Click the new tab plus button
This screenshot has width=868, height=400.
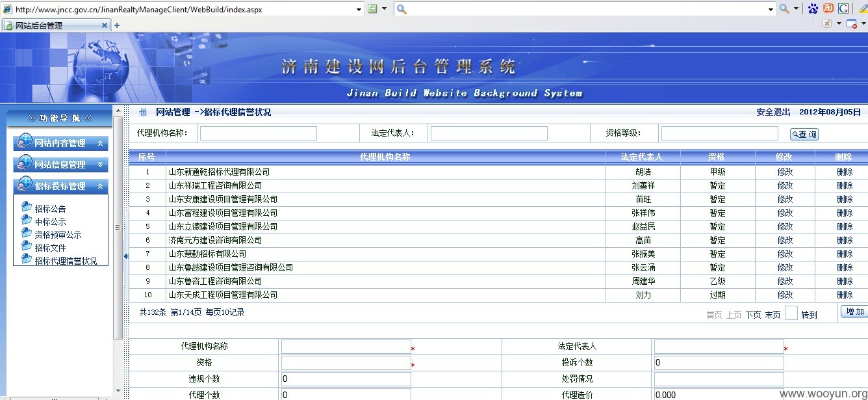(x=117, y=25)
